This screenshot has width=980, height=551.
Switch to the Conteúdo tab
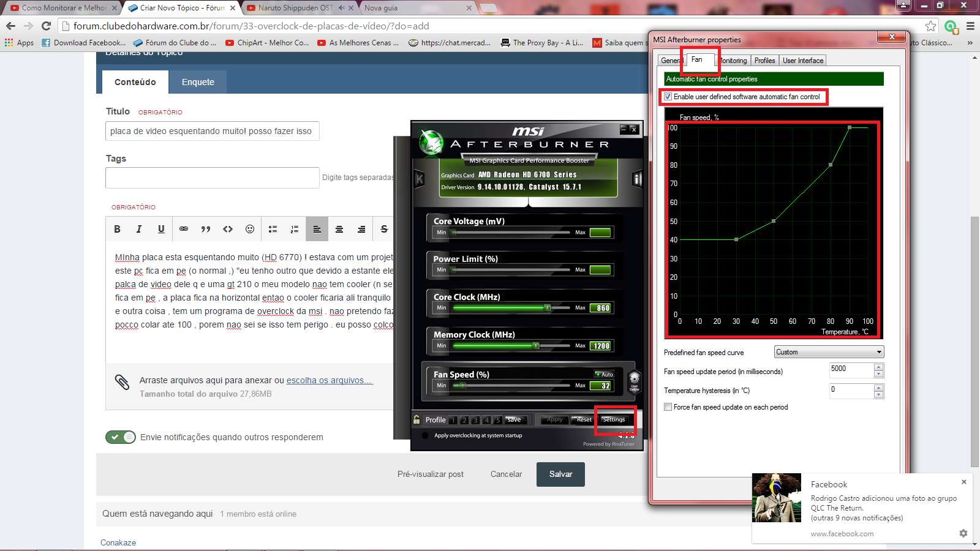(x=135, y=82)
